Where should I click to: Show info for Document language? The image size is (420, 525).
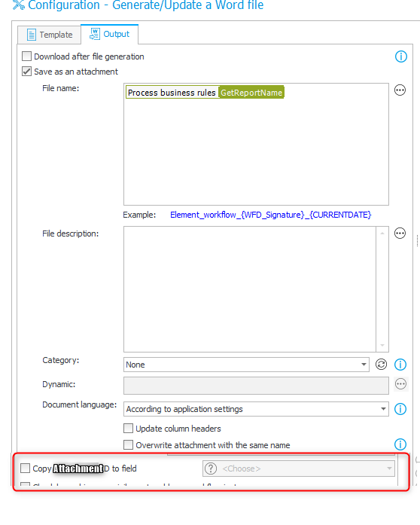(x=400, y=409)
